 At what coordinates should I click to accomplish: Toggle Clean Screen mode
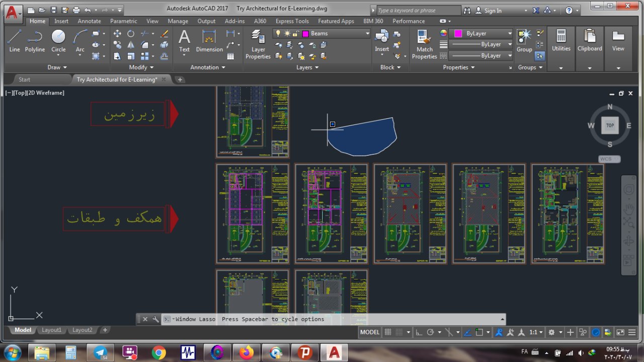[620, 332]
